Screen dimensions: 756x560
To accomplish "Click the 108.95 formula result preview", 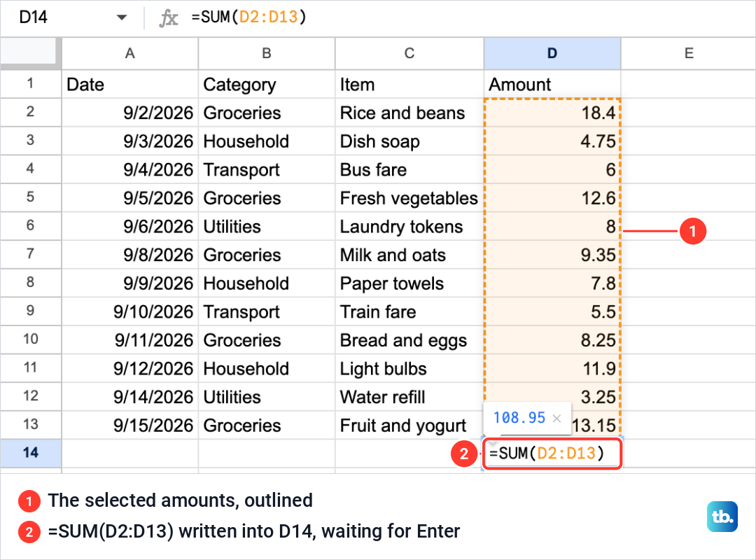I will (x=519, y=418).
